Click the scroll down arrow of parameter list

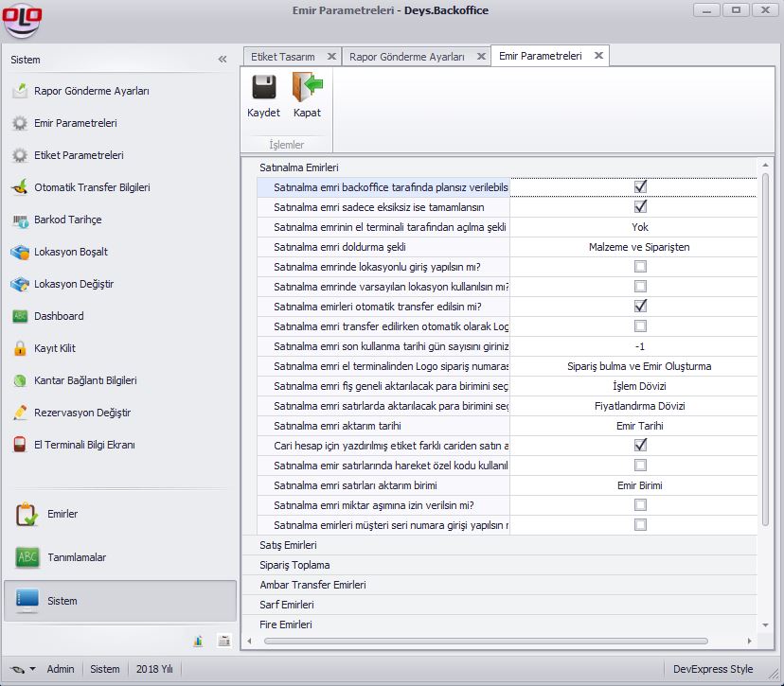click(765, 625)
